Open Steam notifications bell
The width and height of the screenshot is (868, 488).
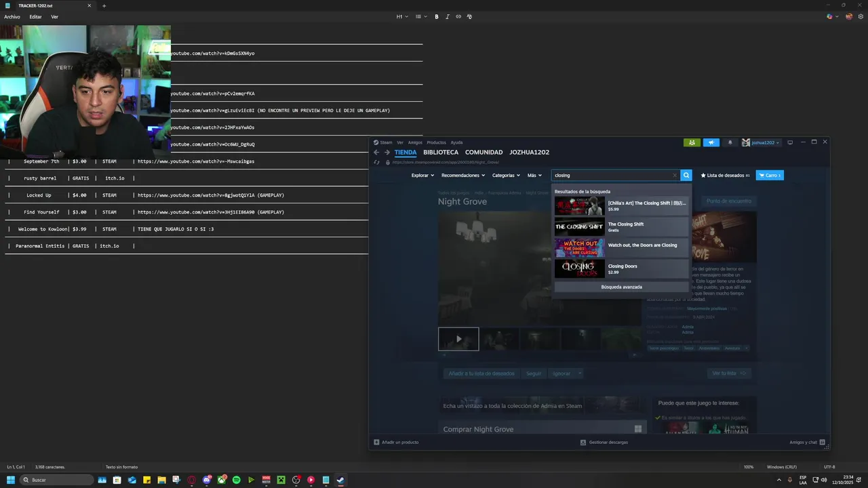(x=730, y=142)
